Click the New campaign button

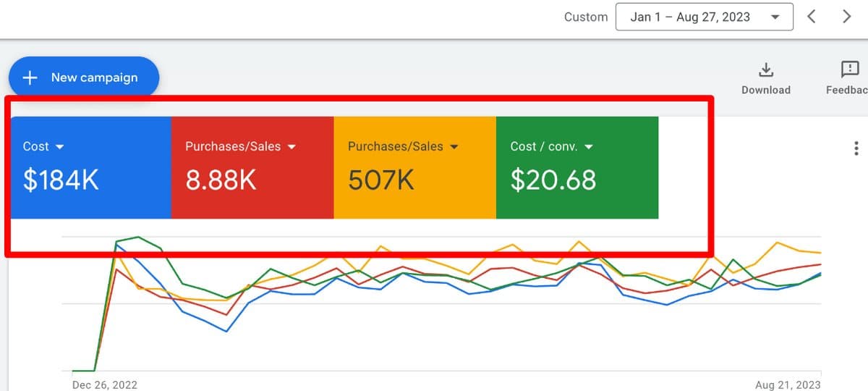coord(84,77)
